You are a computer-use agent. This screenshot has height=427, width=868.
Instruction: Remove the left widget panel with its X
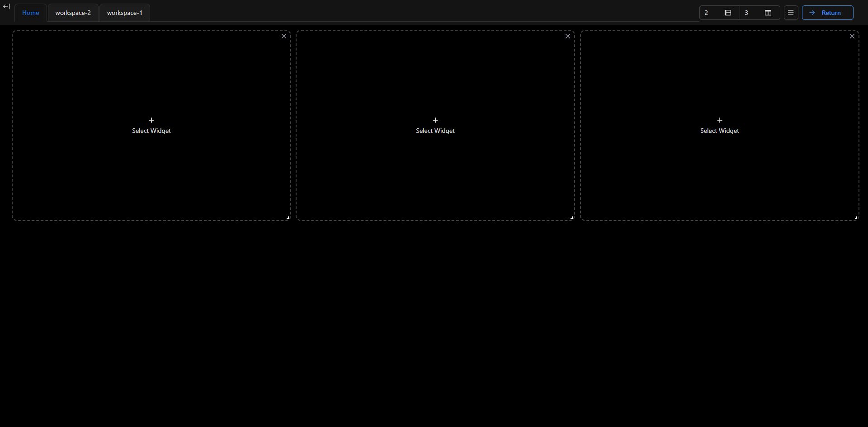click(283, 36)
